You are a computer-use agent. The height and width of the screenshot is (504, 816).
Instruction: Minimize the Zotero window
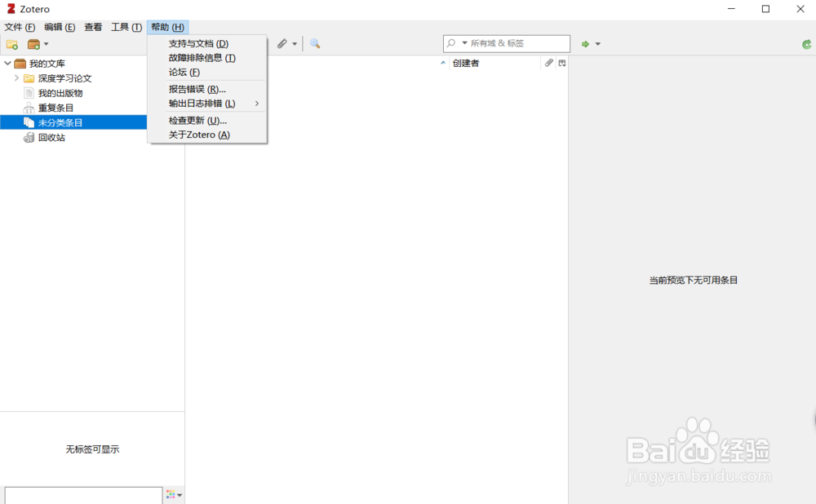pos(731,9)
